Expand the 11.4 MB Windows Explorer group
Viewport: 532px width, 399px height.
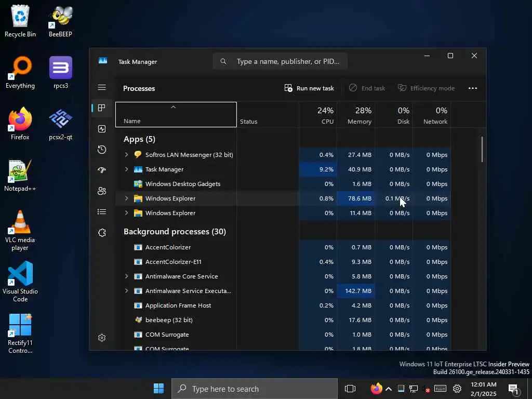(x=127, y=213)
